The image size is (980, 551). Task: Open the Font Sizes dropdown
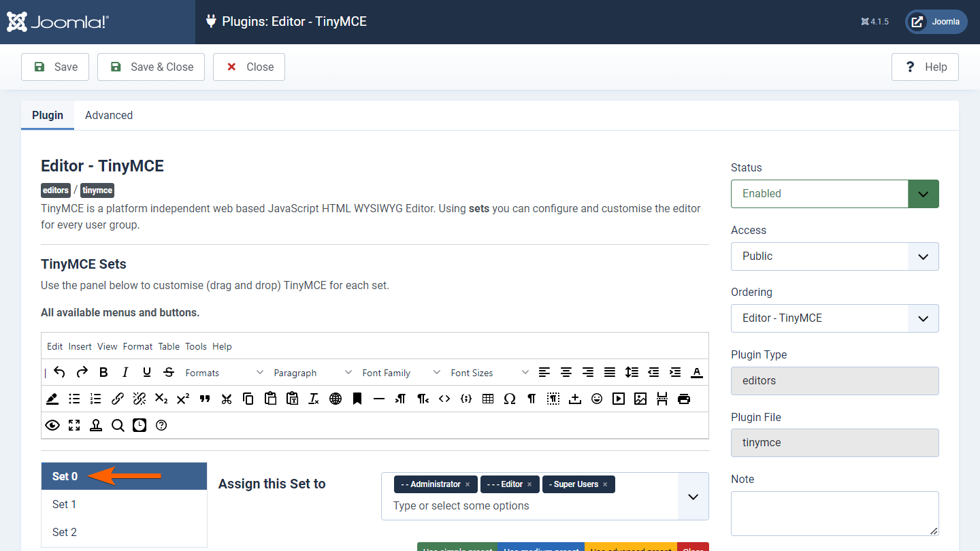489,372
